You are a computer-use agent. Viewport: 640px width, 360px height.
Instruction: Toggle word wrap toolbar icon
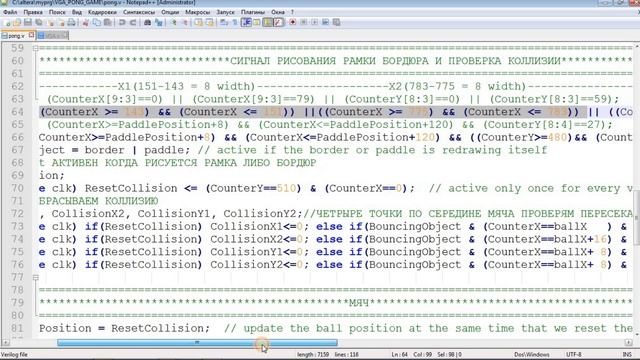click(x=224, y=22)
